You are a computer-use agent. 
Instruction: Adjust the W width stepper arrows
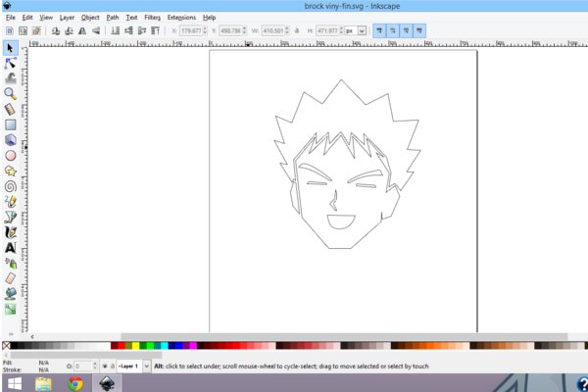[287, 30]
